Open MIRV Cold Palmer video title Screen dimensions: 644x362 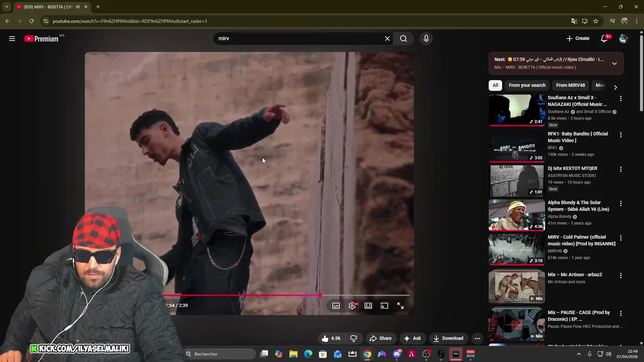pyautogui.click(x=582, y=240)
